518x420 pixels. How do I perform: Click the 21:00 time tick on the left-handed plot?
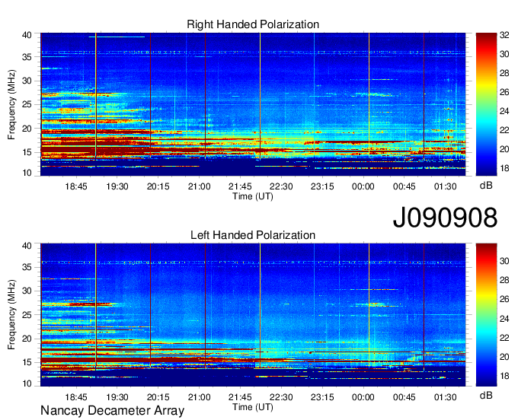(199, 397)
